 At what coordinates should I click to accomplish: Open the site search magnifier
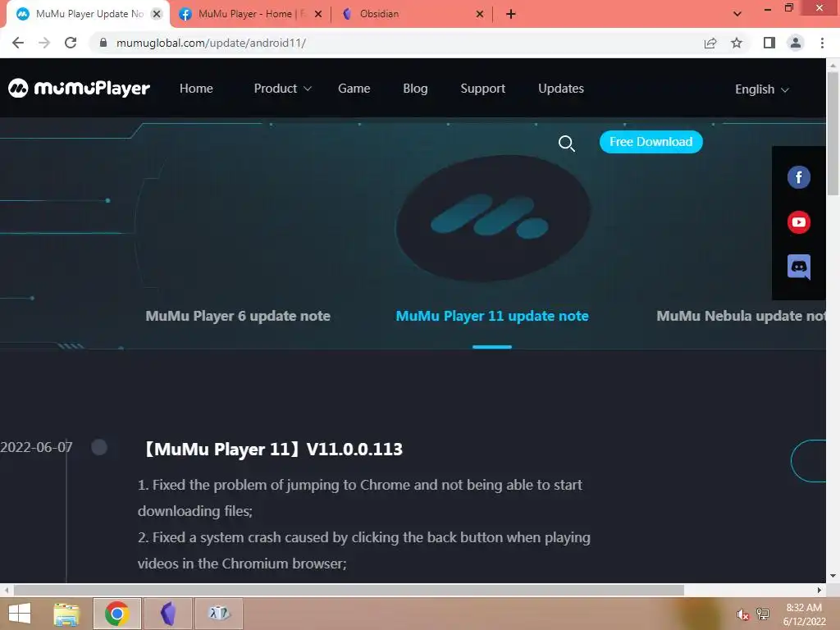point(566,143)
